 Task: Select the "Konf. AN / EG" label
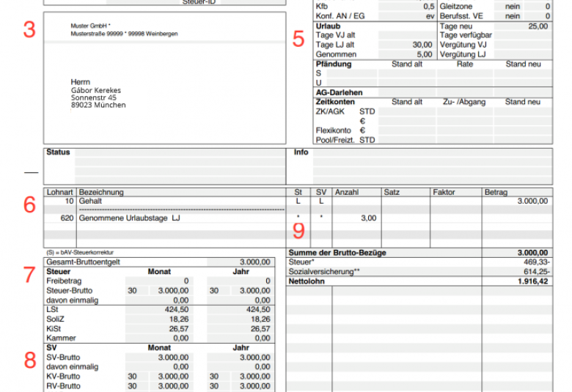(x=340, y=16)
